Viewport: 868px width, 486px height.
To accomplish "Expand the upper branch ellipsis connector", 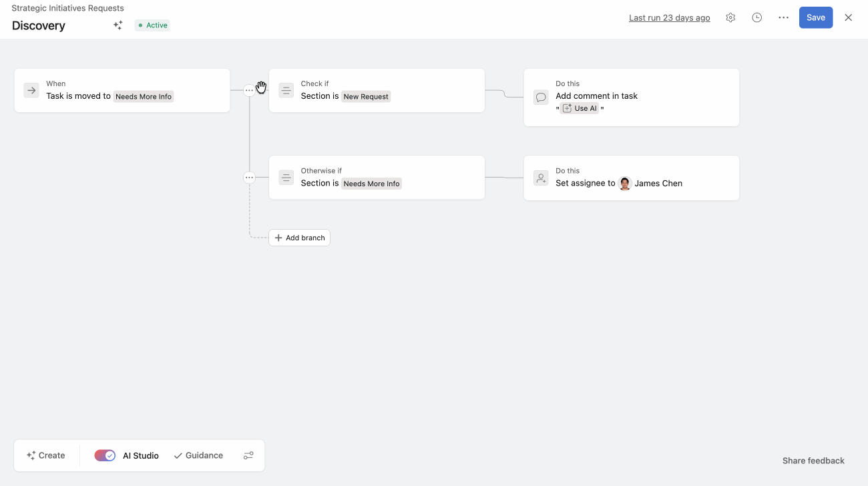I will 249,90.
